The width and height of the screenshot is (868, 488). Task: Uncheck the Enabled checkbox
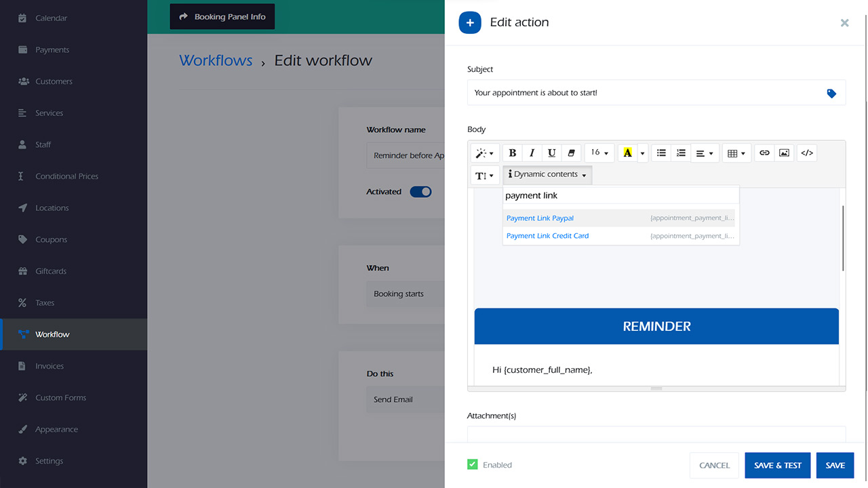tap(472, 465)
